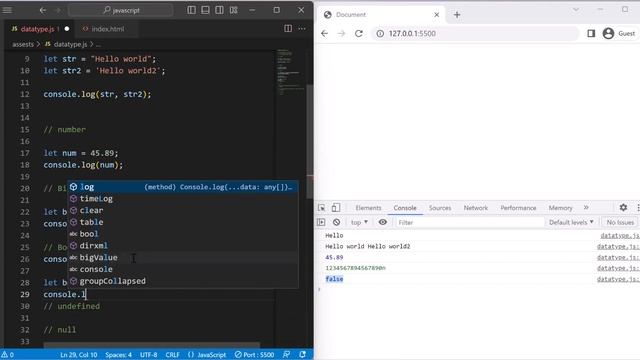Open DevTools settings gear
This screenshot has width=640, height=360.
tap(623, 207)
